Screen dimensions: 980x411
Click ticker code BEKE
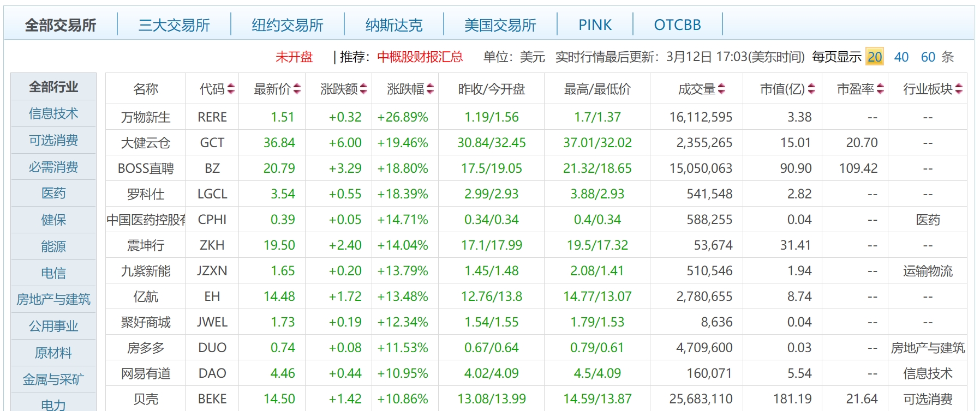tap(212, 399)
